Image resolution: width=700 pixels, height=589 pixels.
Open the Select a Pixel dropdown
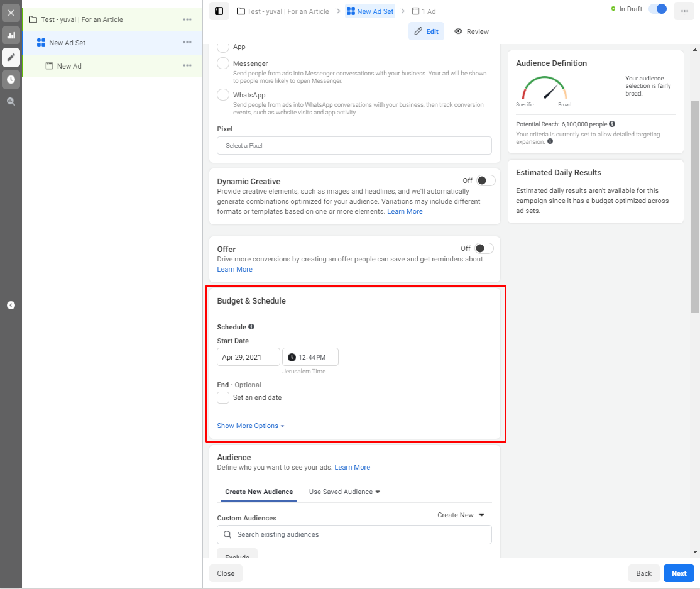click(x=354, y=146)
